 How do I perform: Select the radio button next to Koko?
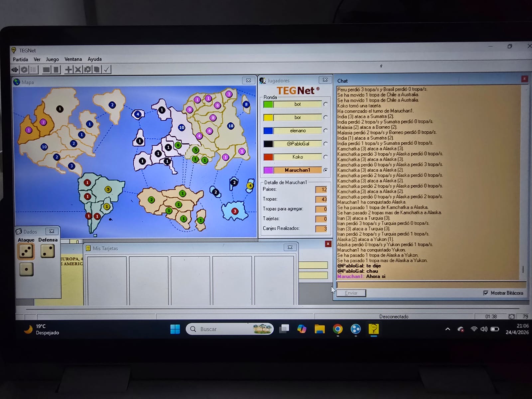pos(325,157)
